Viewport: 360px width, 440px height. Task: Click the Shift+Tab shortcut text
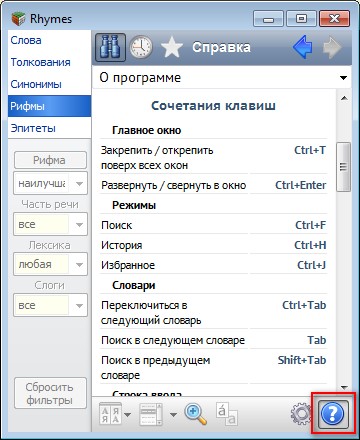[x=302, y=360]
